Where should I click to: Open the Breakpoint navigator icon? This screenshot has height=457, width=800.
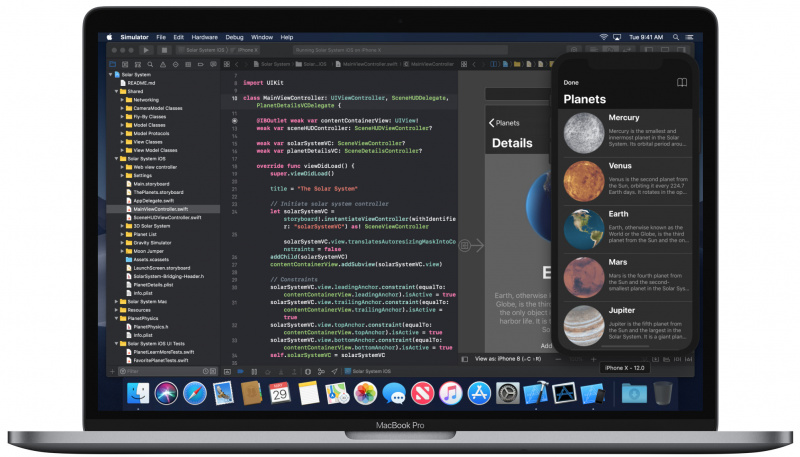[201, 64]
